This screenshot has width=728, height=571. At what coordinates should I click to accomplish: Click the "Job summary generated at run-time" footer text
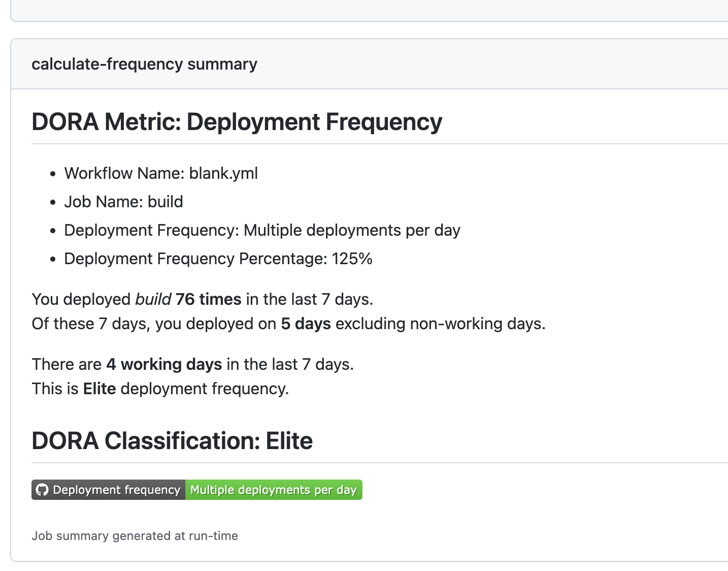point(135,536)
